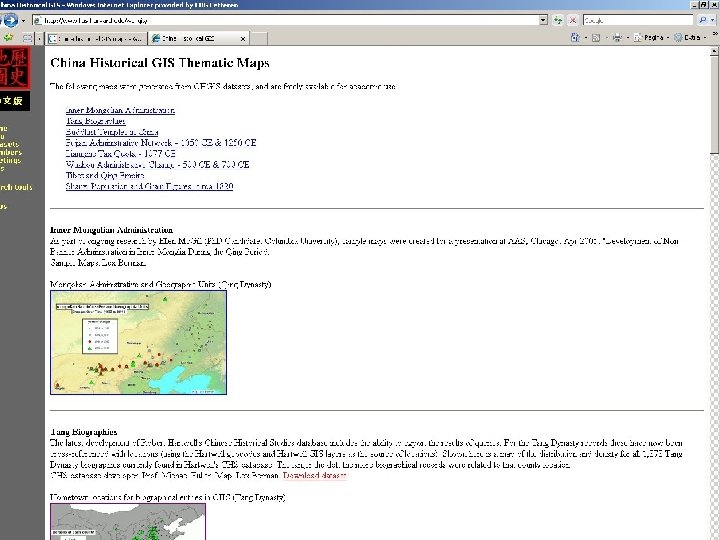Open the tab list dropdown arrow
720x540 pixels.
[39, 39]
